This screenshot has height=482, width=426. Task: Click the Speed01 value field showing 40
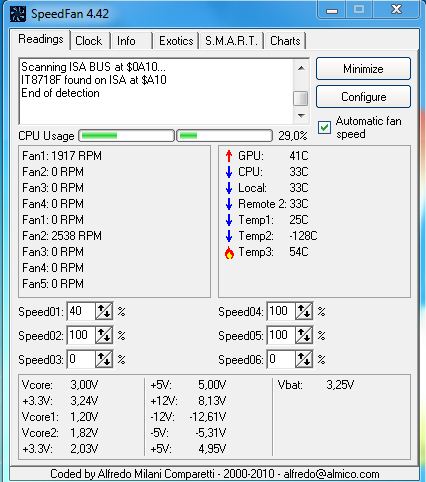81,311
